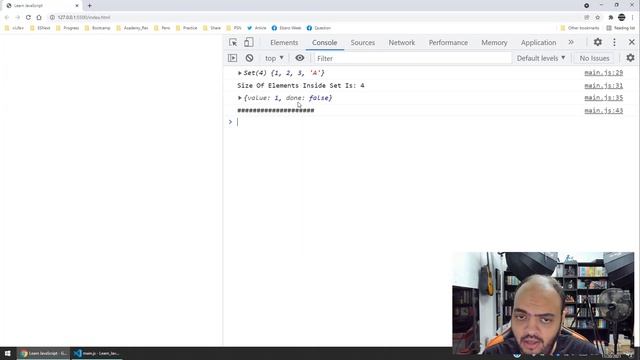640x360 pixels.
Task: Switch to VS Code main.js taskbar window
Action: [x=96, y=353]
